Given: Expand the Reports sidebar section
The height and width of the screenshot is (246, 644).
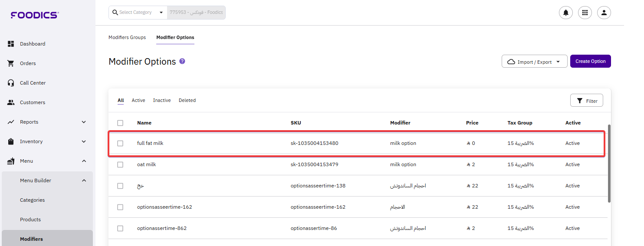Looking at the screenshot, I should click(84, 122).
